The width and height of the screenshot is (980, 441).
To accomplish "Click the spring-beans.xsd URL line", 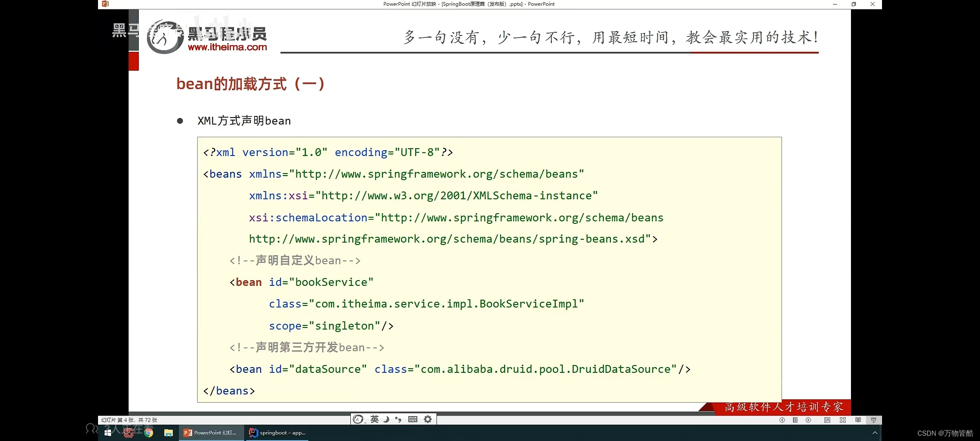I will (453, 239).
